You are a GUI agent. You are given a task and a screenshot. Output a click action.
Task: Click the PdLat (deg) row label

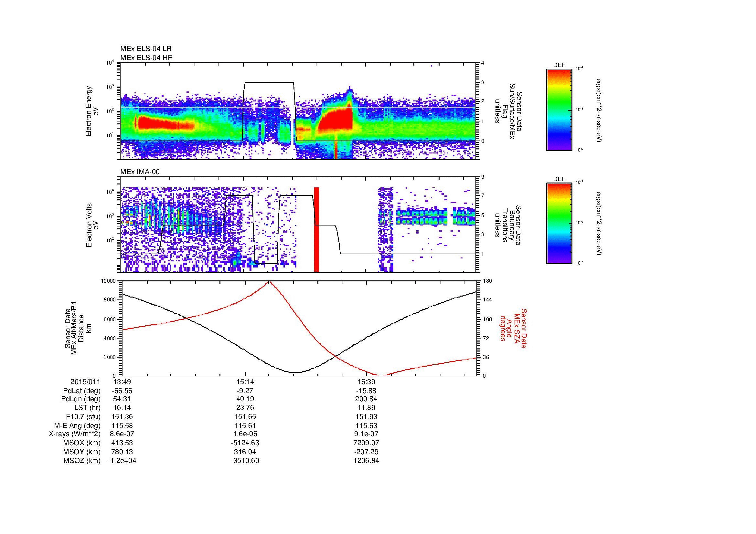81,391
